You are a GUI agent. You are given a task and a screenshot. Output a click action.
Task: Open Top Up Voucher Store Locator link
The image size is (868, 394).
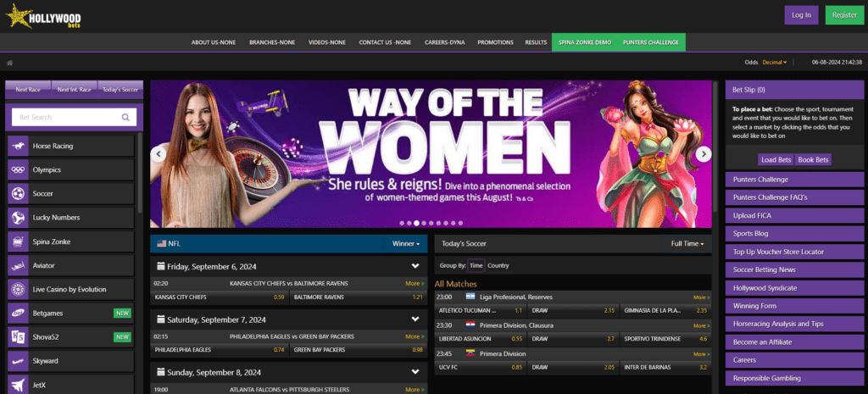pos(794,252)
